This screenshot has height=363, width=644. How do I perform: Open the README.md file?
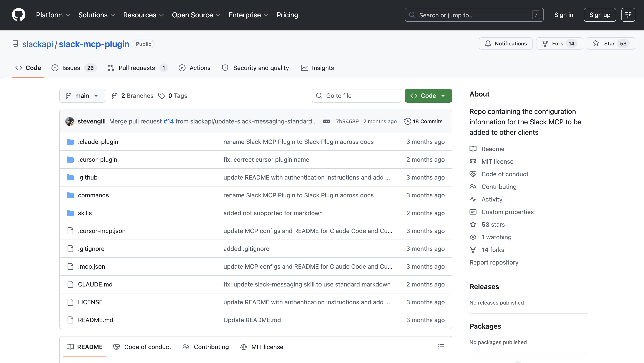(x=96, y=320)
